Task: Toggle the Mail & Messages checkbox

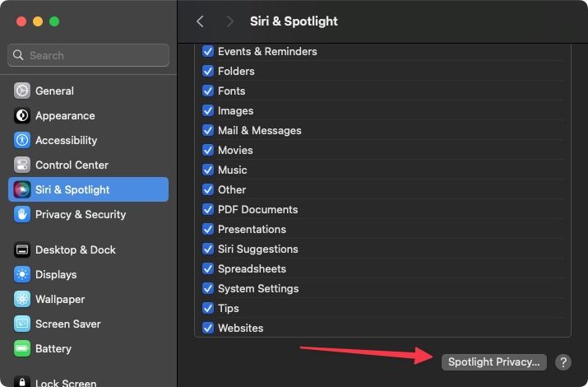Action: [208, 131]
